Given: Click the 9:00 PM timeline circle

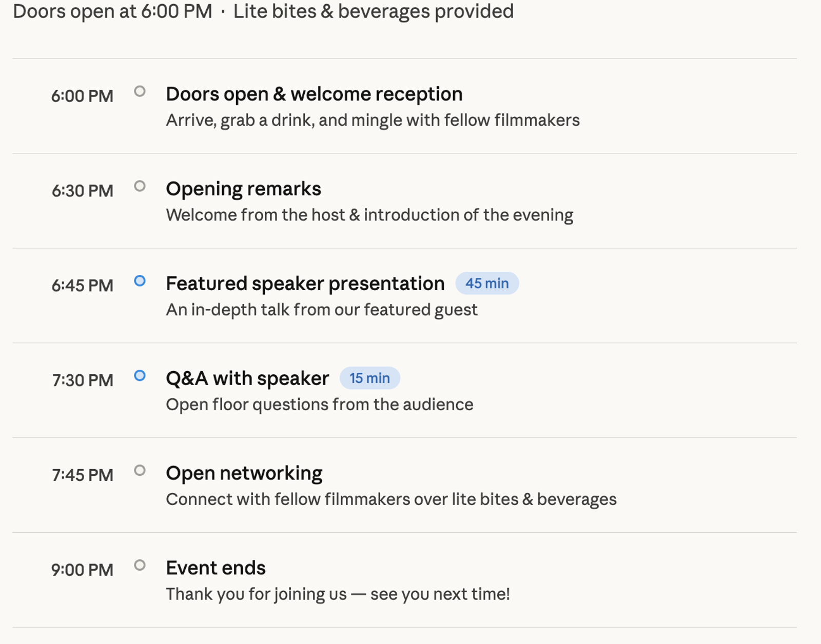Looking at the screenshot, I should (x=140, y=565).
